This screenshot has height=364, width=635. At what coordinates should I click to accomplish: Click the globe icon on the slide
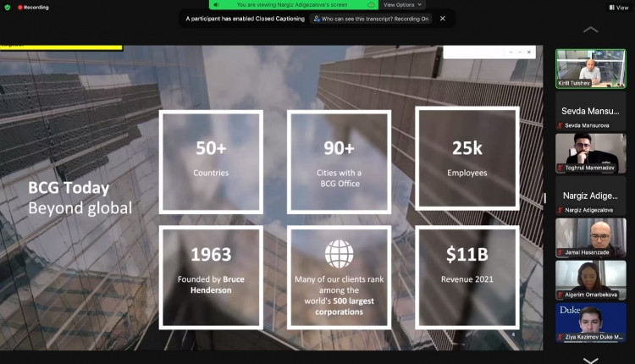(x=339, y=254)
